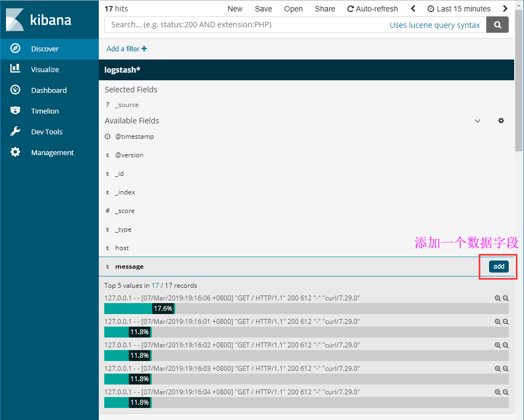Click the 11.8% bar for 19:16:01

coord(128,332)
